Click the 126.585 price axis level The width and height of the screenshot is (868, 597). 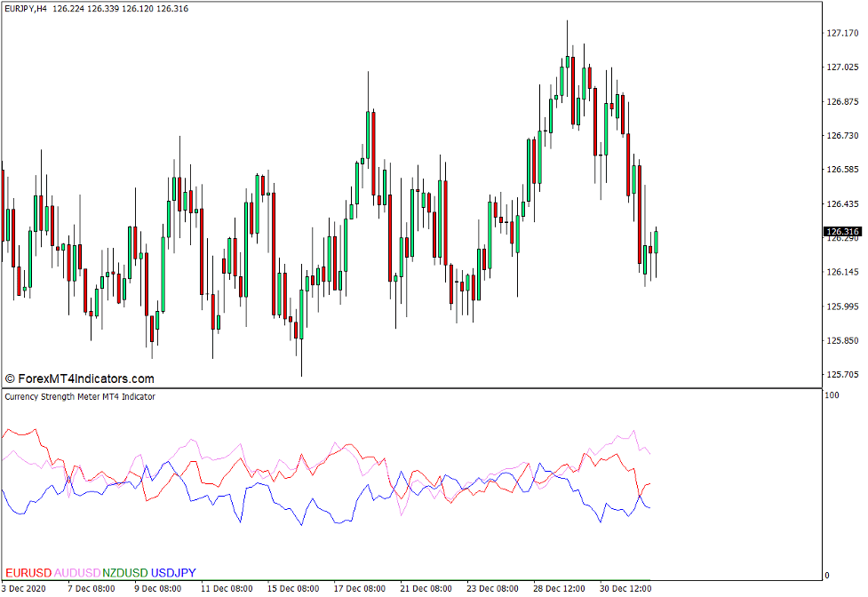click(x=842, y=169)
